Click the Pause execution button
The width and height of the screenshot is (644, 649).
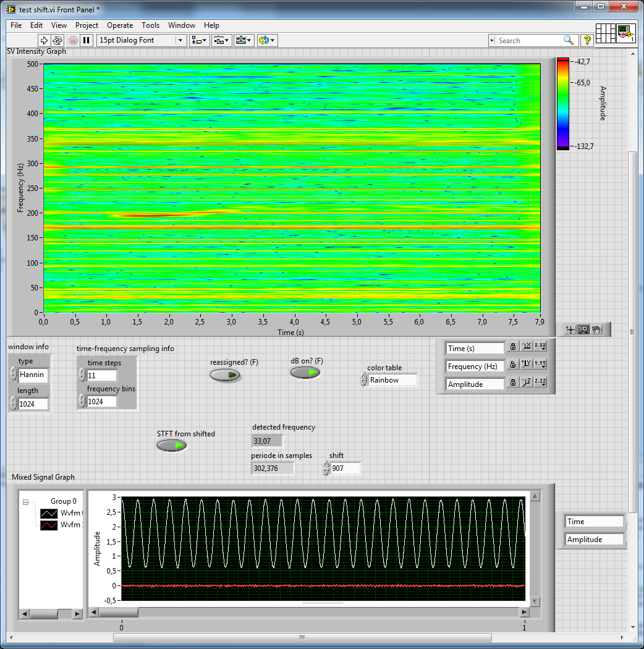87,40
